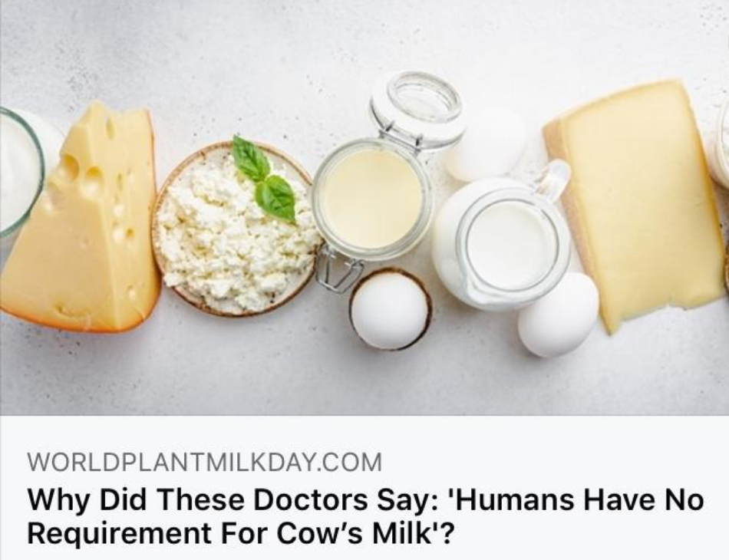This screenshot has height=560, width=729.
Task: Click the hard cheese block on right
Action: click(635, 205)
